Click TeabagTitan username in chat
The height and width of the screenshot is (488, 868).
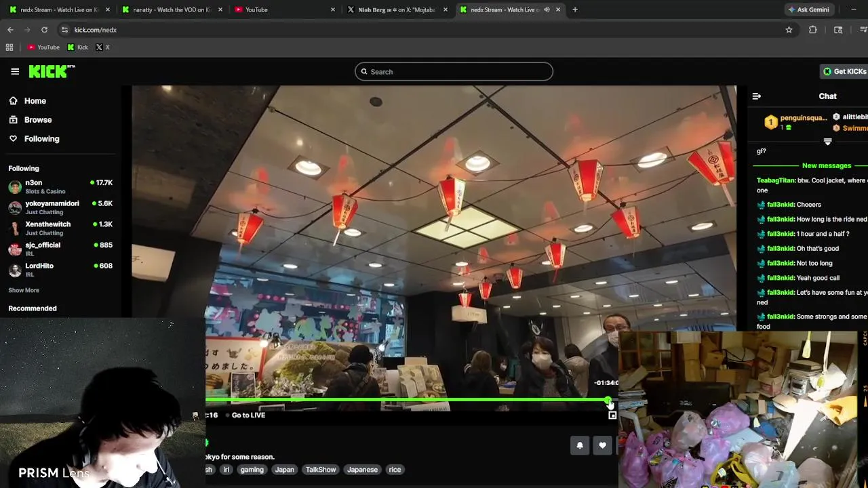click(x=776, y=180)
